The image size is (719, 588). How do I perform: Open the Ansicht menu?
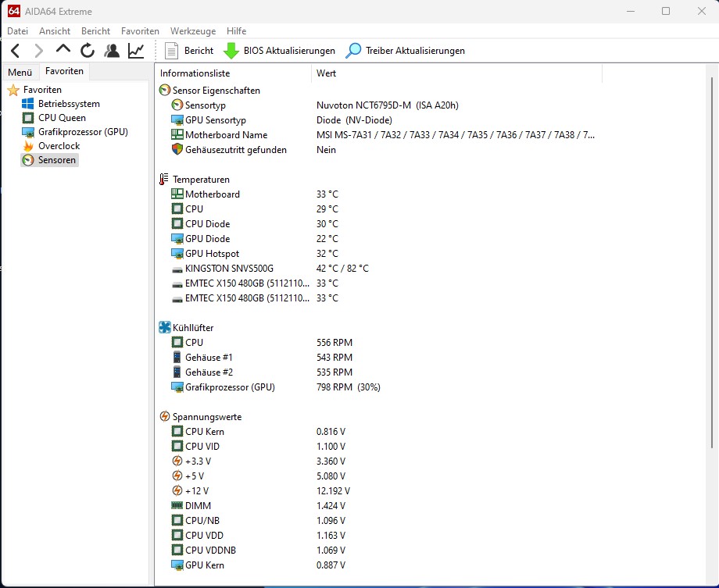(x=55, y=31)
